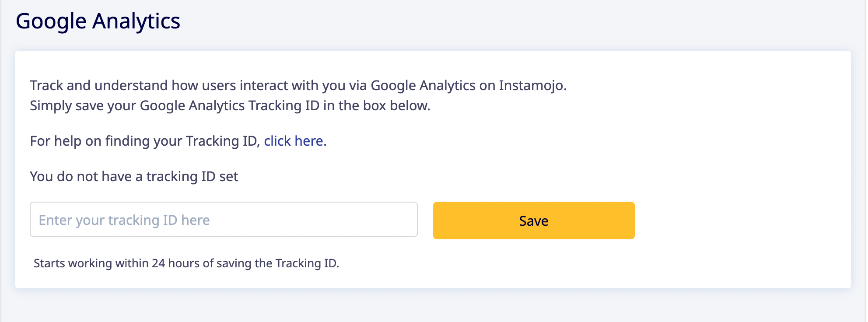Click the word "here" in the help link
Screen dimensions: 868x322
click(309, 141)
